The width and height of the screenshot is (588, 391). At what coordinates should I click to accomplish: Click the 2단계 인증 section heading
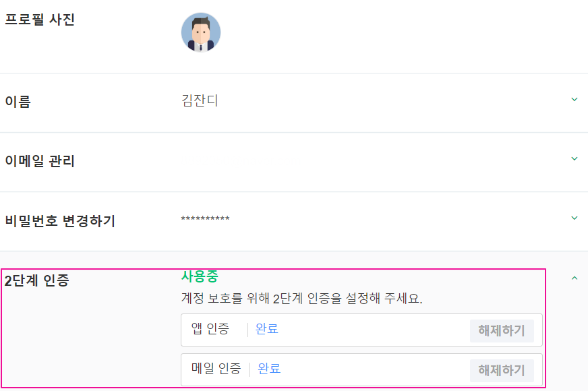coord(36,280)
